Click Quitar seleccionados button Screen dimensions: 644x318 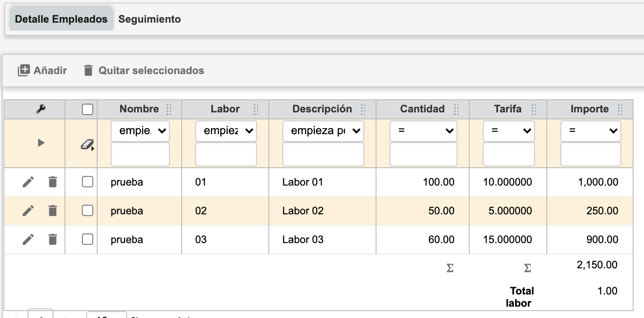tap(144, 71)
